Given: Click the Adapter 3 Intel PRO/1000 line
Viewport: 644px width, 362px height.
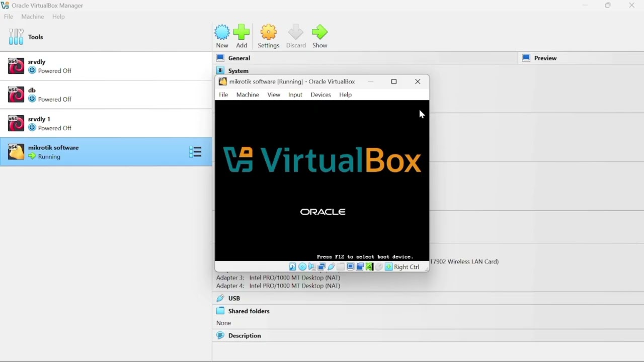Looking at the screenshot, I should [278, 278].
